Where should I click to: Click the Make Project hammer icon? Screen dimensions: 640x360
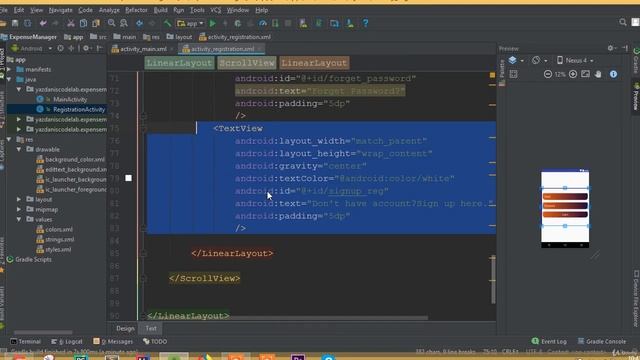pyautogui.click(x=167, y=24)
